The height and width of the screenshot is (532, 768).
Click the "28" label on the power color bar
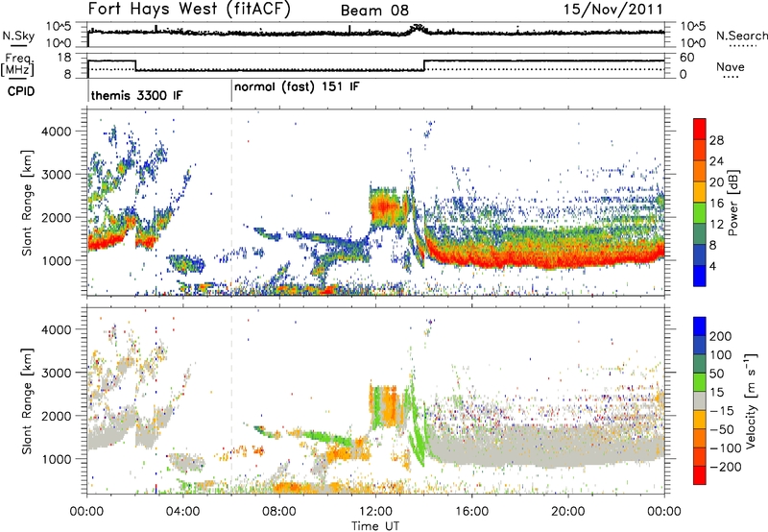point(716,140)
